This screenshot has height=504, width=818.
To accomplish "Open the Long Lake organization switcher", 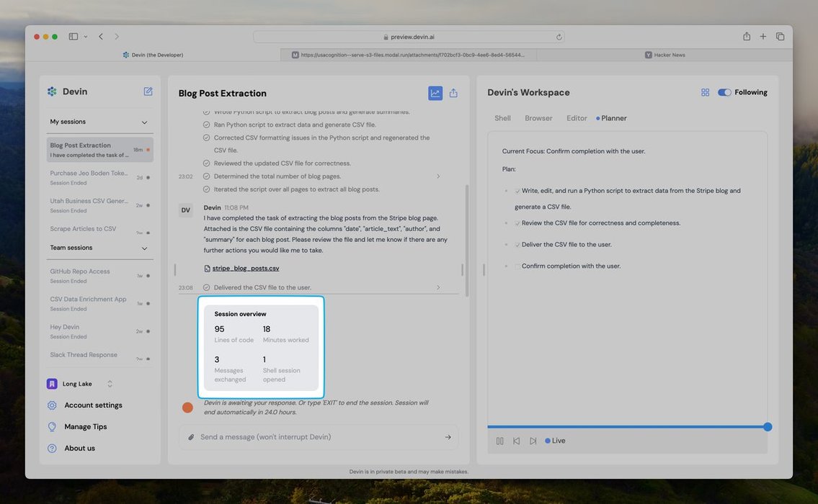I will point(110,384).
